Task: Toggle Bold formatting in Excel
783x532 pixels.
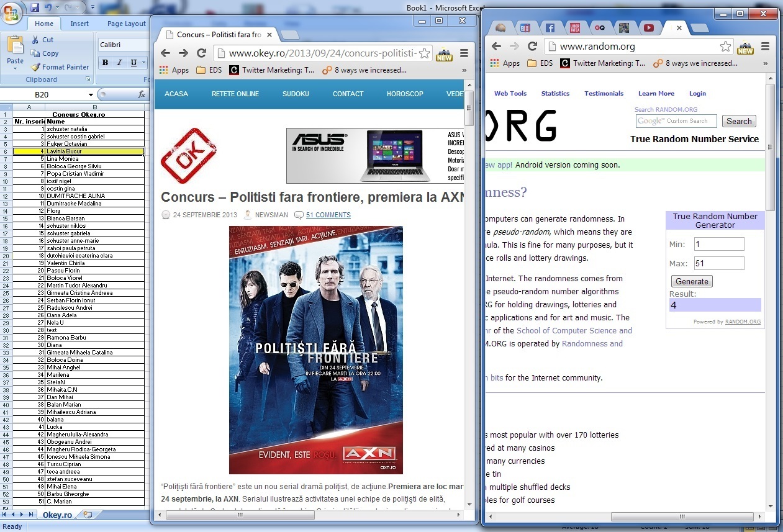Action: (x=105, y=63)
